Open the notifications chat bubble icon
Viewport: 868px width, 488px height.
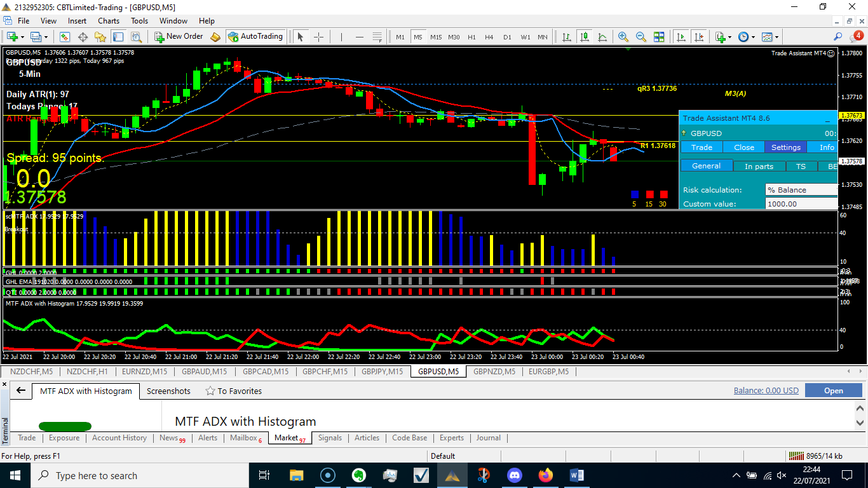click(x=857, y=36)
